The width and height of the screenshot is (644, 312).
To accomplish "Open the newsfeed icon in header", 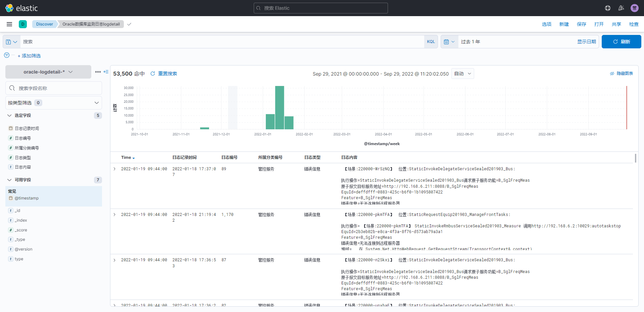I will coord(621,8).
